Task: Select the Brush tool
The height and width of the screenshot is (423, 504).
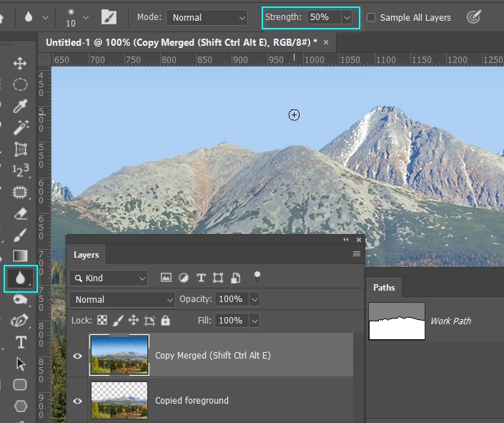Action: tap(20, 235)
